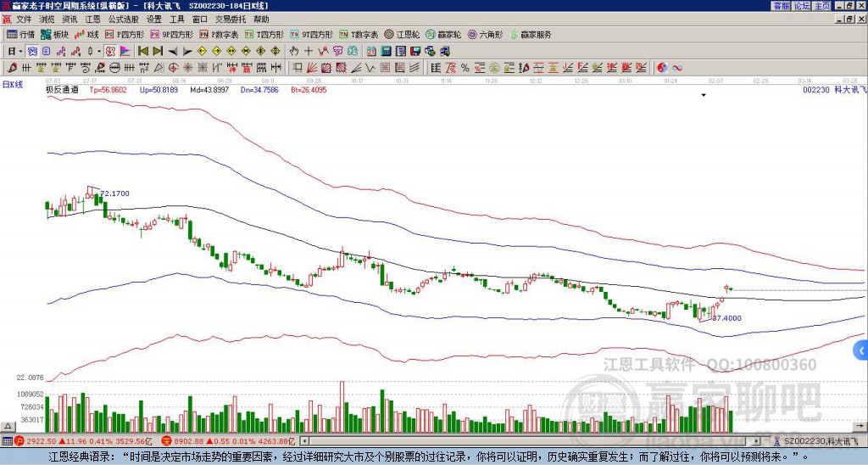Toggle the 极 channel indicator icon
The width and height of the screenshot is (868, 465).
(x=110, y=52)
